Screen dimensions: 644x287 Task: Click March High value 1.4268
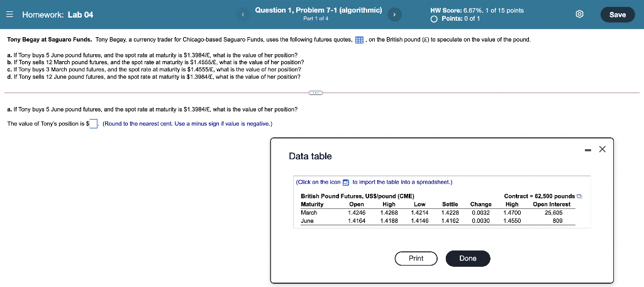point(389,213)
